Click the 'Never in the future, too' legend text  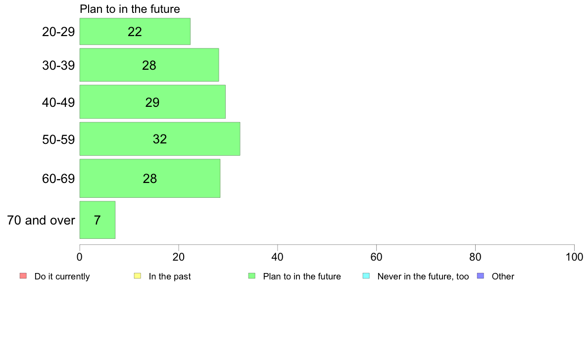tap(423, 276)
